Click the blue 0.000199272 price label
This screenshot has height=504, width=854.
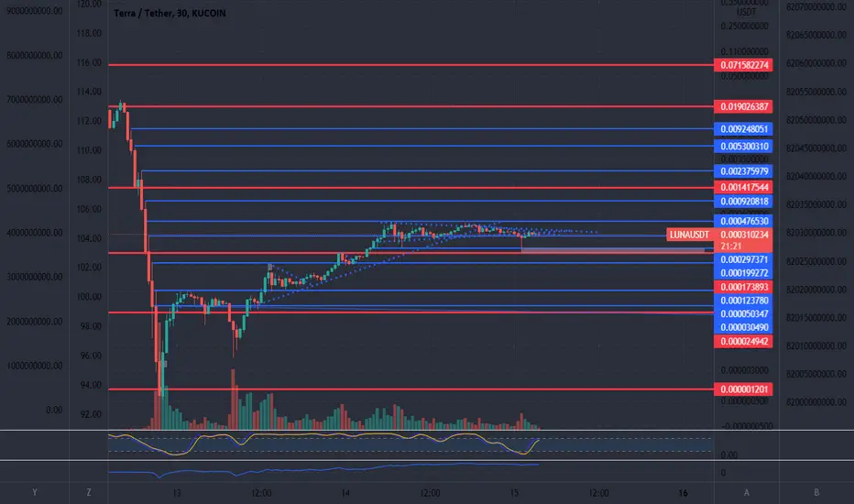click(x=743, y=273)
